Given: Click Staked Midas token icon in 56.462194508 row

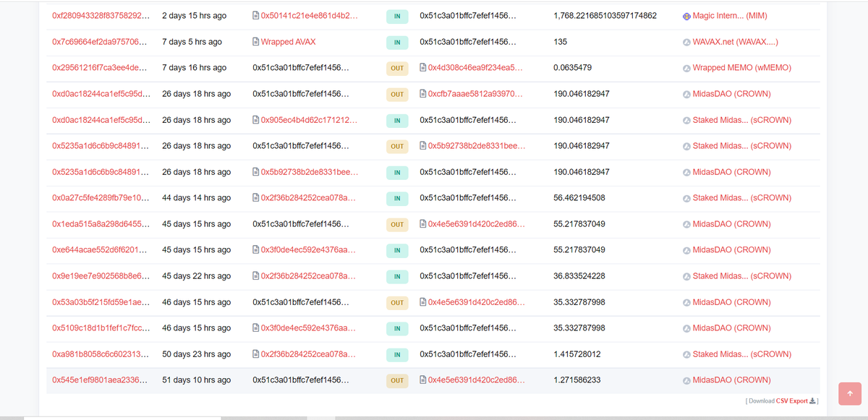Looking at the screenshot, I should tap(686, 198).
